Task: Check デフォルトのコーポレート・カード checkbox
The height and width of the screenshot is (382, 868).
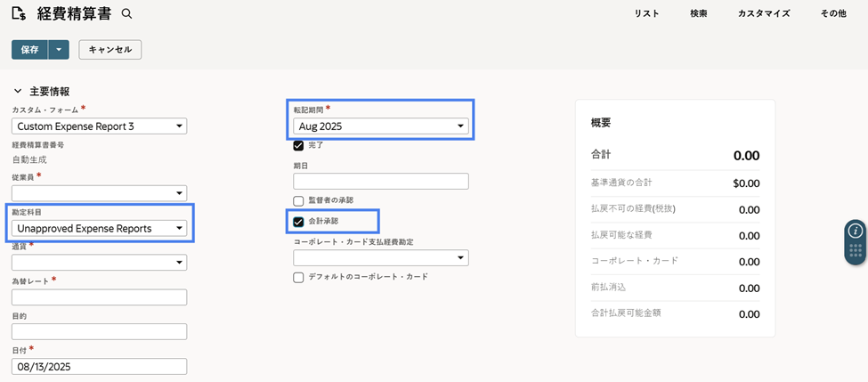Action: [x=298, y=277]
